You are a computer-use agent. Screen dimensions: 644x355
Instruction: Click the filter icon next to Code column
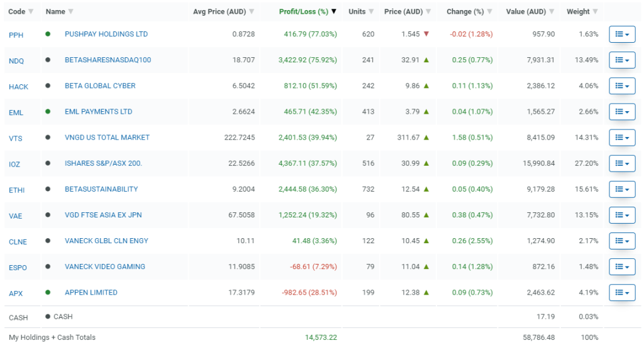point(31,12)
